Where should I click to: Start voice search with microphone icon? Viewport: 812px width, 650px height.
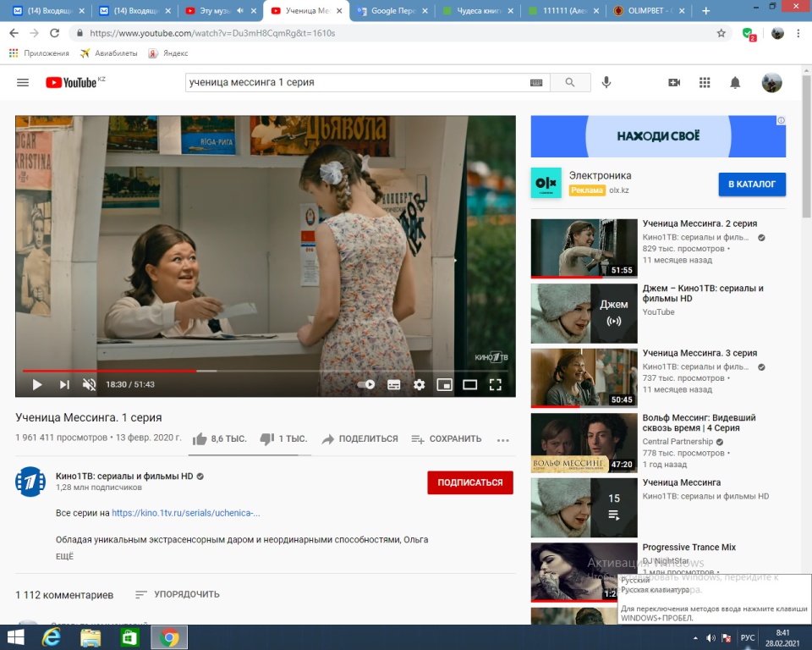606,82
